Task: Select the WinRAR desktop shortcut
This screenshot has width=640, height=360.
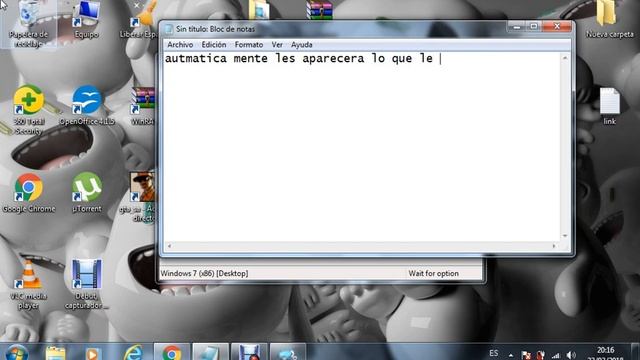Action: point(143,105)
